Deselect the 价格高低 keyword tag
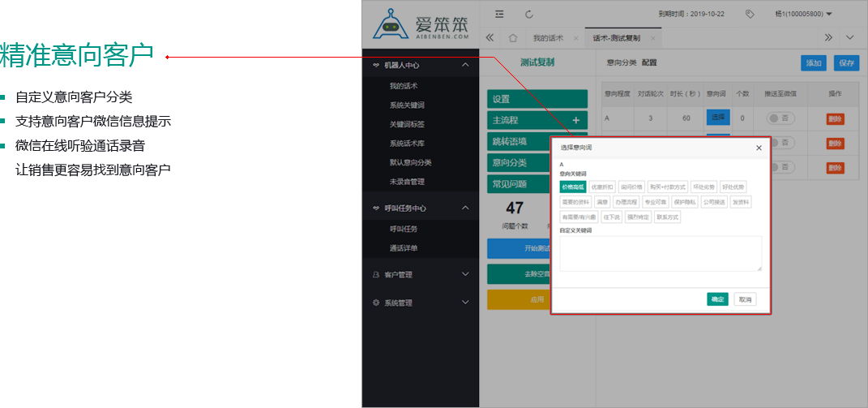This screenshot has width=868, height=408. point(572,187)
